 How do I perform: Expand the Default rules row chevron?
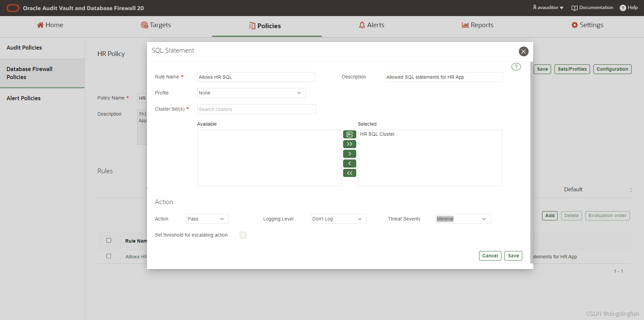[x=631, y=190]
